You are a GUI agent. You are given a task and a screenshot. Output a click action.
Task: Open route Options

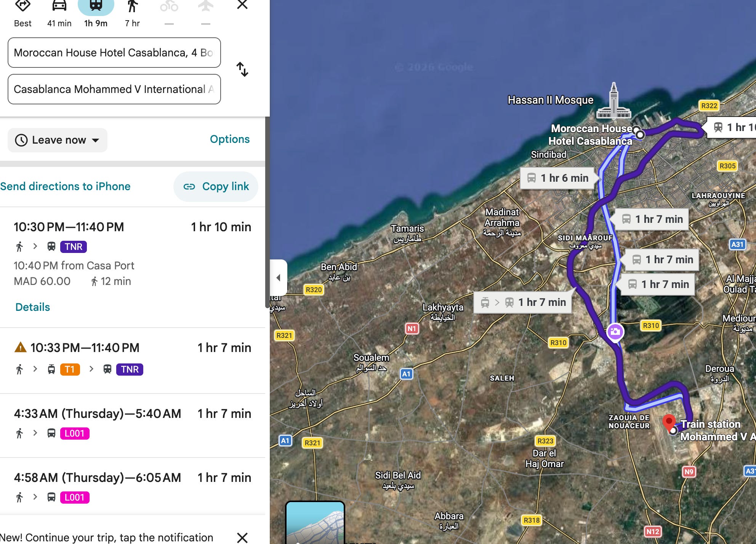pyautogui.click(x=230, y=139)
